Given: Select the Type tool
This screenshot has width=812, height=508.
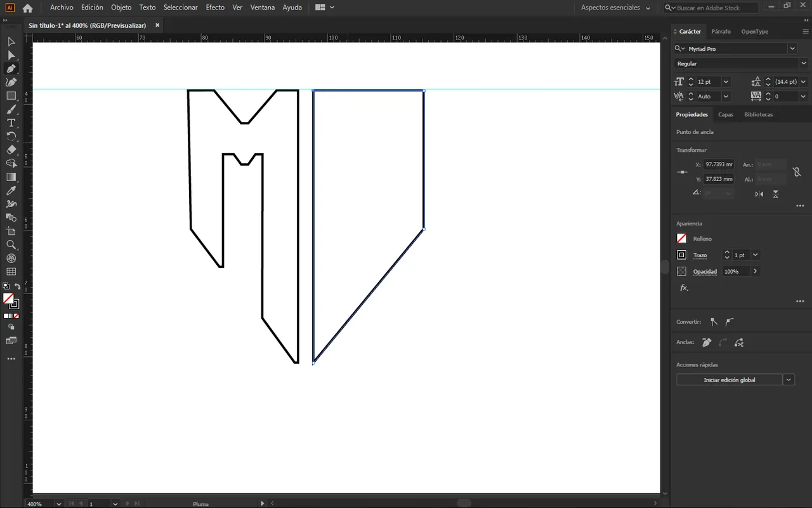Looking at the screenshot, I should tap(11, 123).
